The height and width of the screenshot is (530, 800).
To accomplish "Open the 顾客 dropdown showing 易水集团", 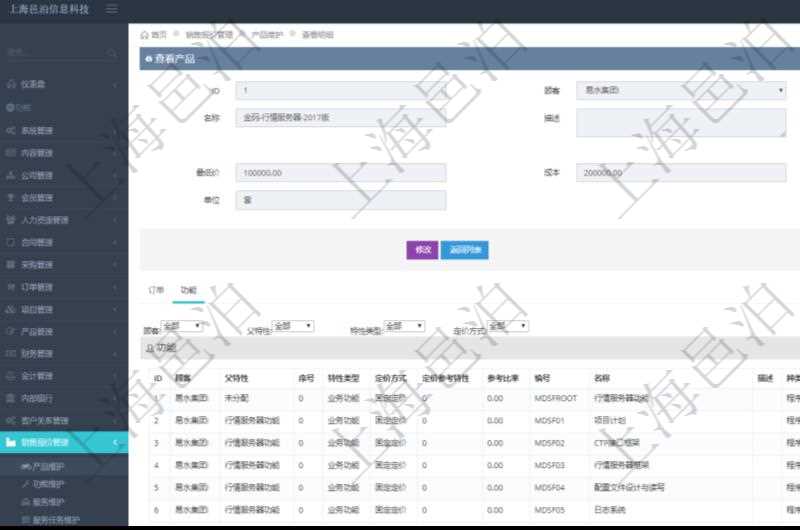I will pos(681,90).
